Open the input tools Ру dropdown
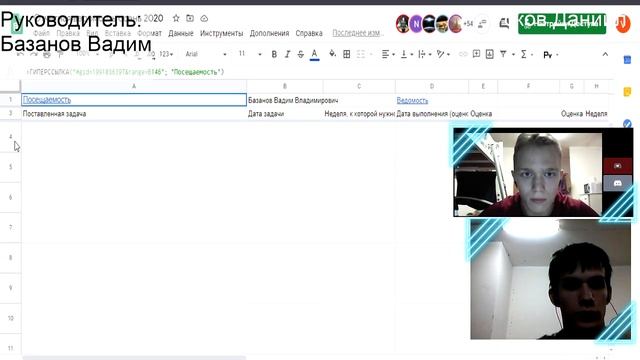The height and width of the screenshot is (360, 640). pyautogui.click(x=550, y=55)
